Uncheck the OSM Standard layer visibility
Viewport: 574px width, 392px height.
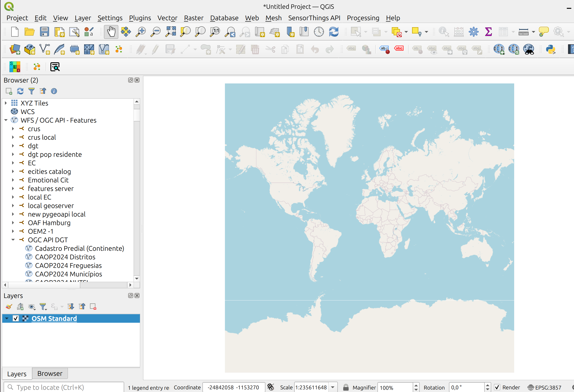click(16, 318)
